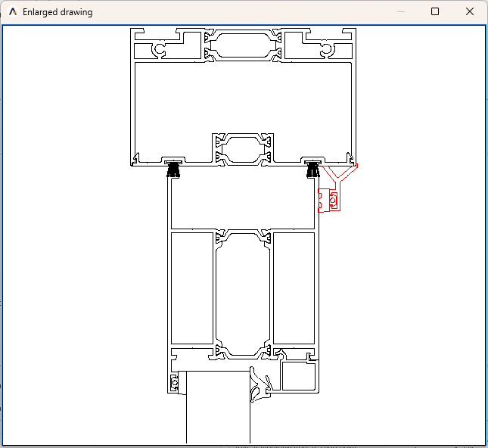This screenshot has height=448, width=488.
Task: Select the tall left chamber of the sash
Action: point(192,288)
